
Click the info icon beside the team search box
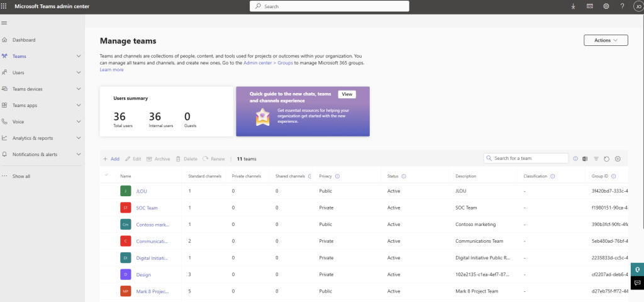(x=575, y=159)
